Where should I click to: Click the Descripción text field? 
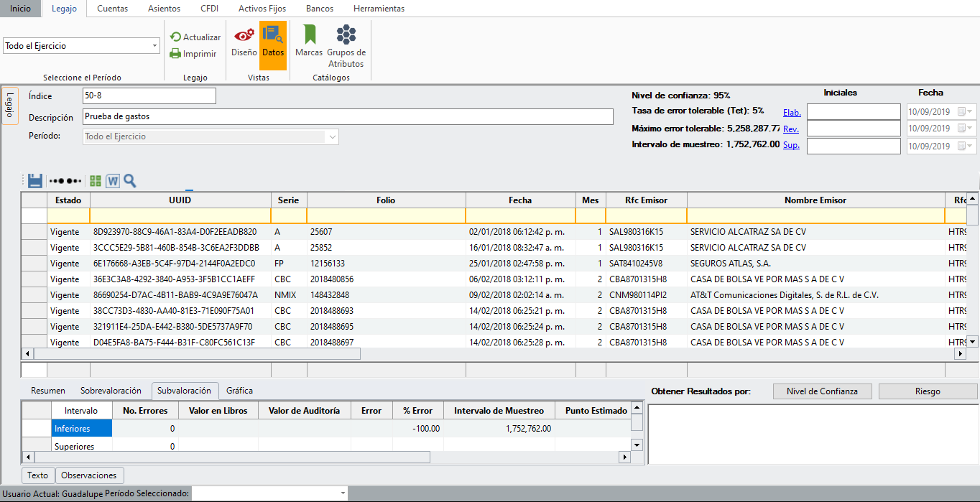pos(348,116)
